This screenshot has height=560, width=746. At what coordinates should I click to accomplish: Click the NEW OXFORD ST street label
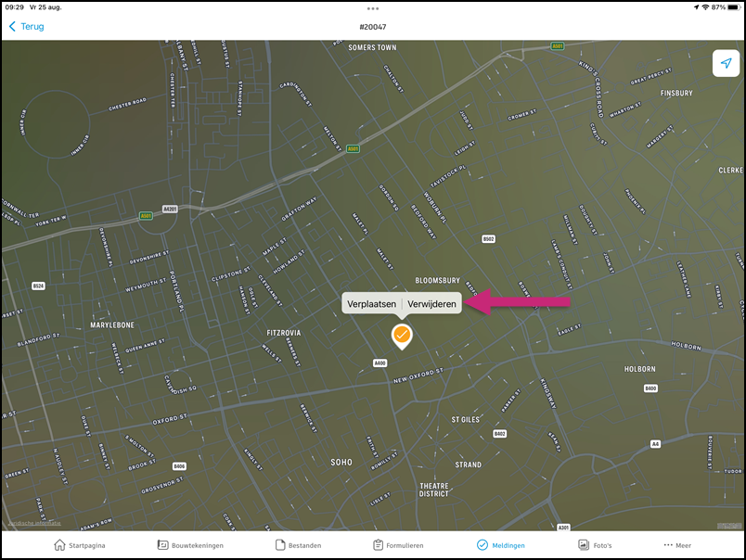tap(418, 375)
